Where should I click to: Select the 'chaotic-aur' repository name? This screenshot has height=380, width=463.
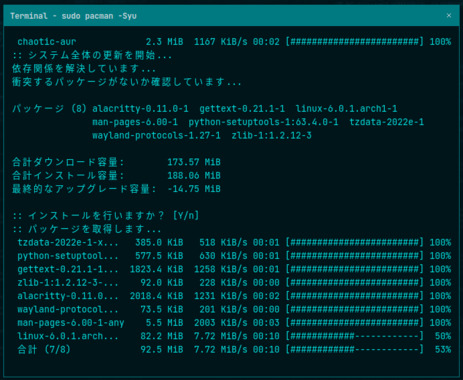pyautogui.click(x=47, y=42)
